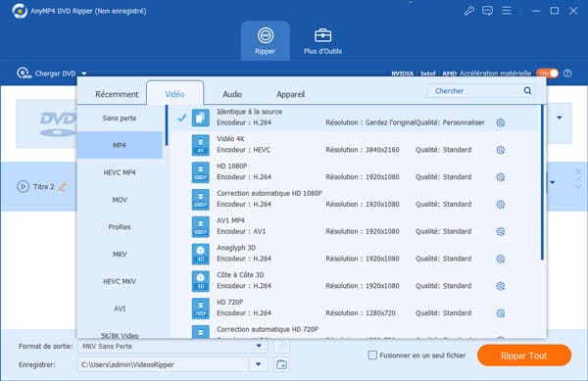588x381 pixels.
Task: Click the search magnifier icon
Action: pos(527,91)
